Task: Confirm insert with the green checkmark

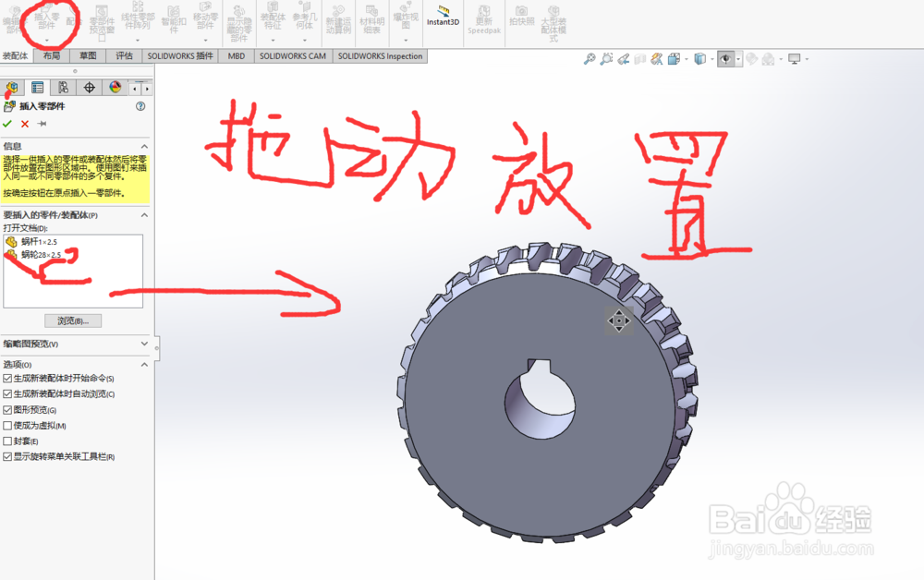Action: tap(7, 124)
